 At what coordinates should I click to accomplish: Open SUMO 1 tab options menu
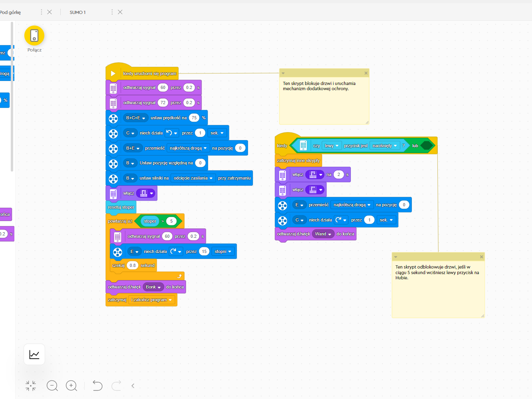coord(112,12)
